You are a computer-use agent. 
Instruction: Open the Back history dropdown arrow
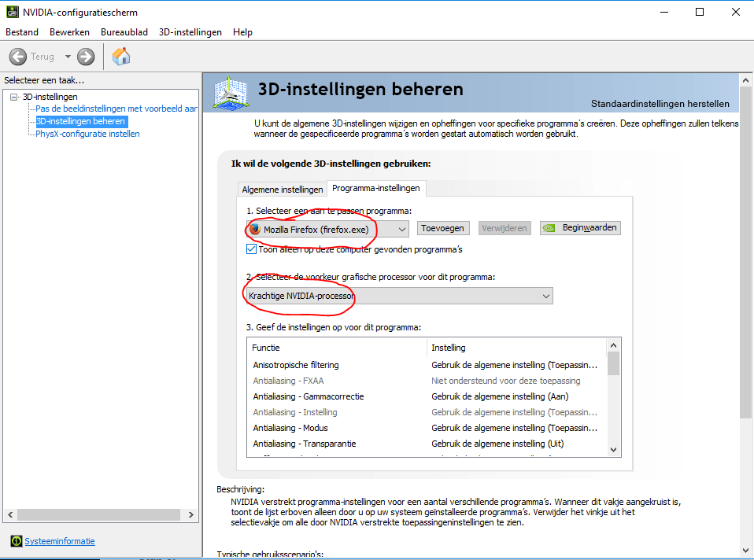coord(68,57)
